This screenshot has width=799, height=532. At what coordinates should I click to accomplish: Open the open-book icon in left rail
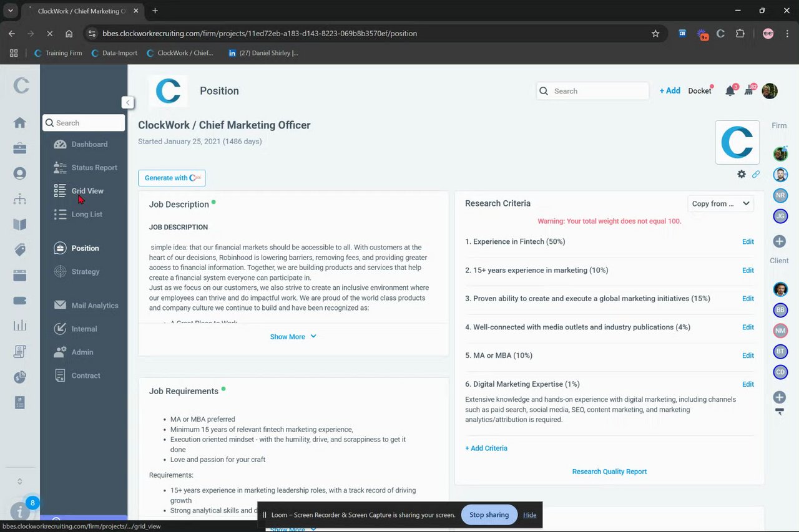[20, 225]
